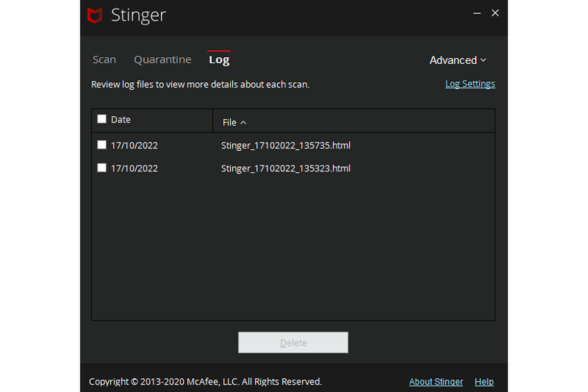Toggle the sort arrow next to File

tap(243, 122)
